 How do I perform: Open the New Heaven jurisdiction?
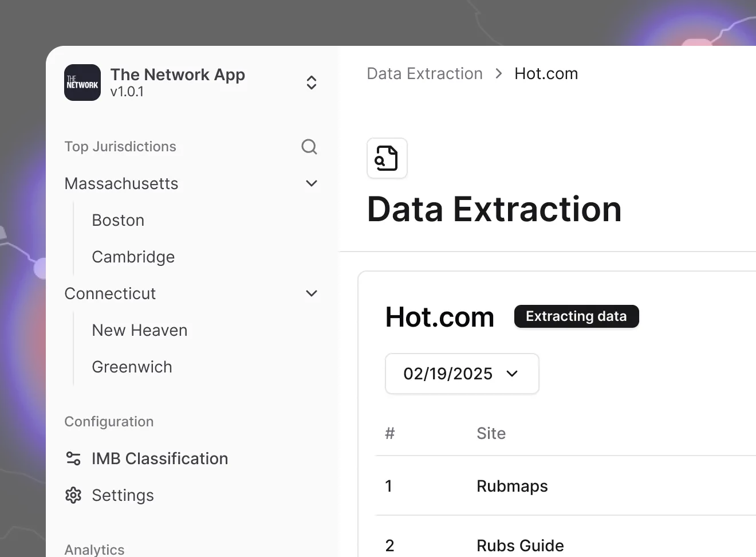point(140,330)
